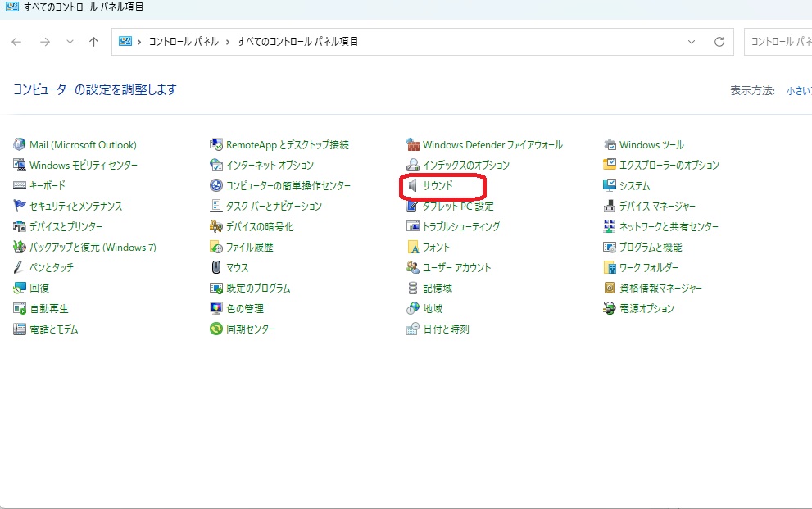The image size is (812, 509).
Task: Click the デバイスとプリンター icon
Action: coord(20,227)
